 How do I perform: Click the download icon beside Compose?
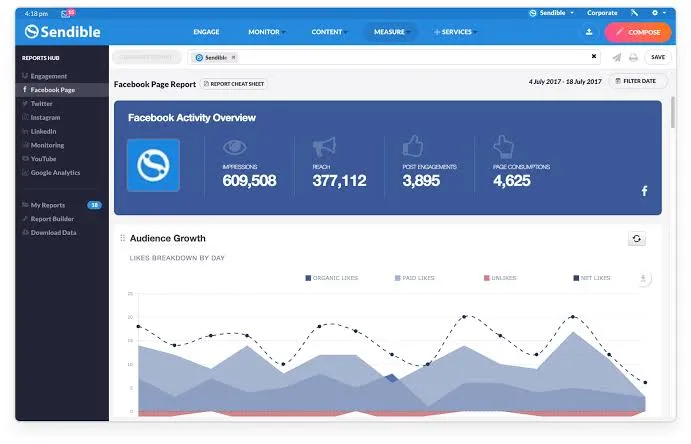point(588,32)
